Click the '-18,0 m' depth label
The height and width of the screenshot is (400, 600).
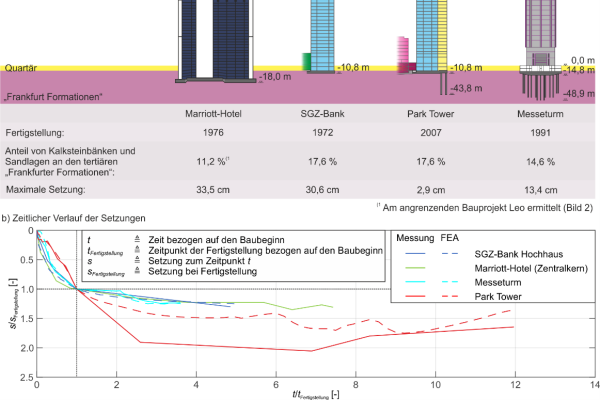pyautogui.click(x=275, y=77)
